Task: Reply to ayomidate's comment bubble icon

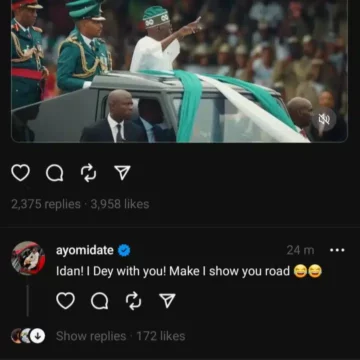Action: click(x=99, y=301)
